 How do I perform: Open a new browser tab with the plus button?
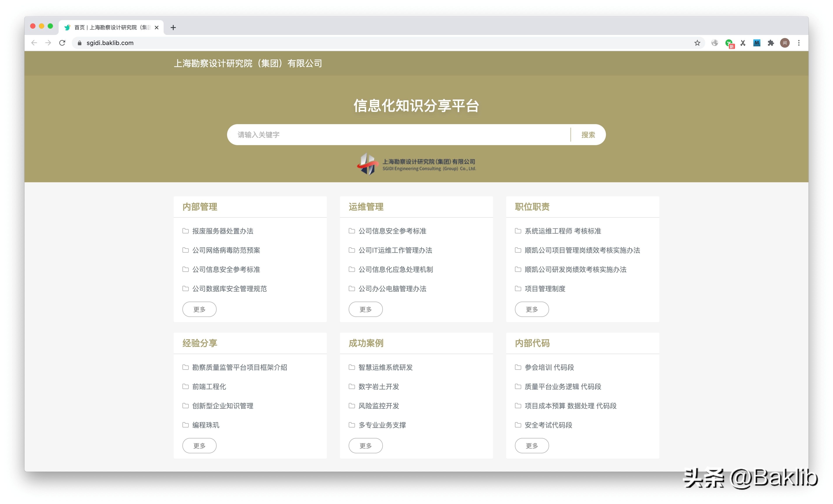[x=173, y=27]
